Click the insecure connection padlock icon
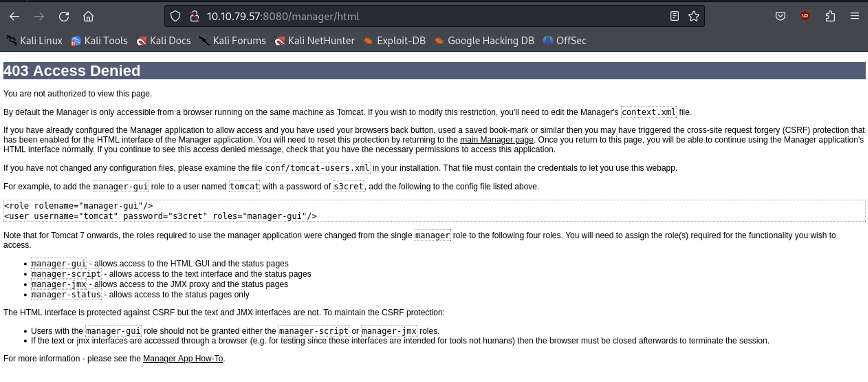868x382 pixels. (195, 16)
